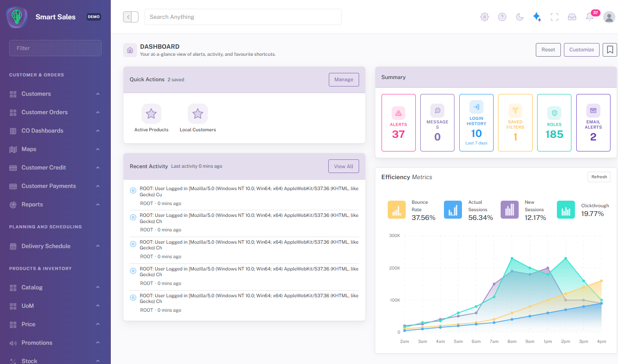Click the user profile avatar

[x=609, y=17]
